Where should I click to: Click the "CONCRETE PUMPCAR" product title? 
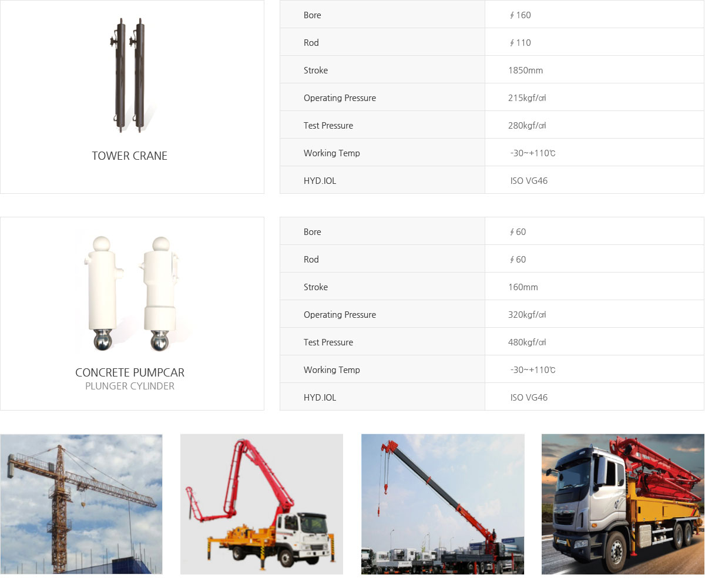point(130,372)
